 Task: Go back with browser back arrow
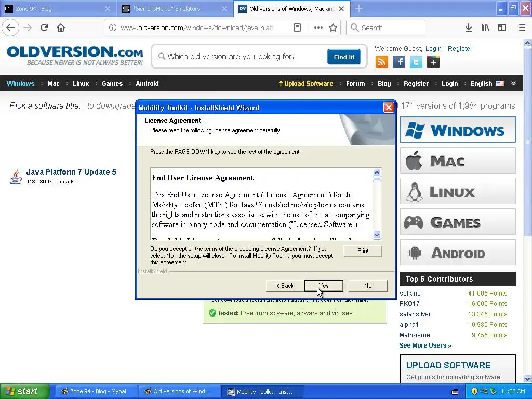tap(10, 28)
